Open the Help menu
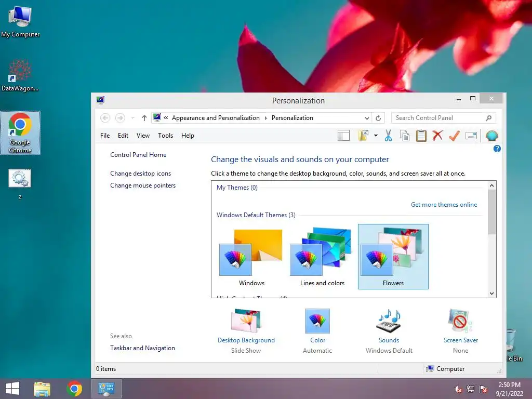Viewport: 532px width, 399px height. tap(188, 136)
